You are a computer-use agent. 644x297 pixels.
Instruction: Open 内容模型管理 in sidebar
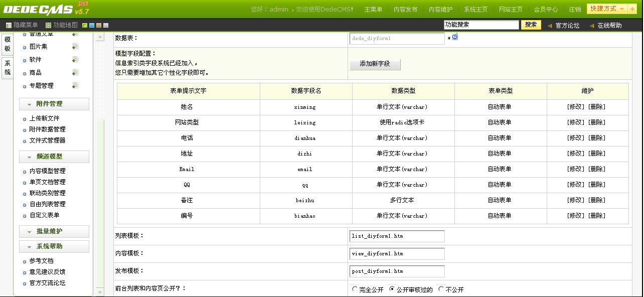48,171
